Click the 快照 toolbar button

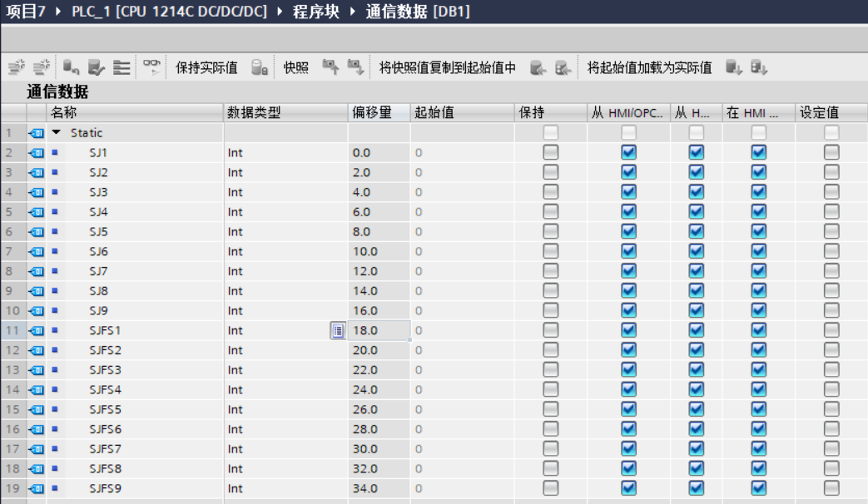coord(295,67)
